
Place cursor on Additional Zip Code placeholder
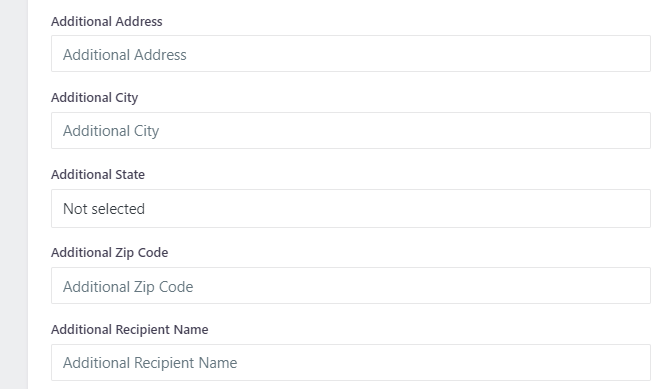coord(128,287)
